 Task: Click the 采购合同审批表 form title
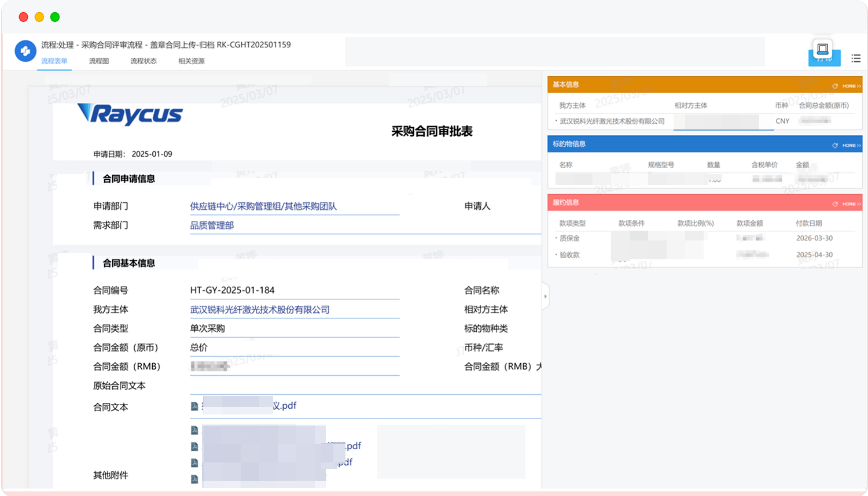[x=432, y=131]
